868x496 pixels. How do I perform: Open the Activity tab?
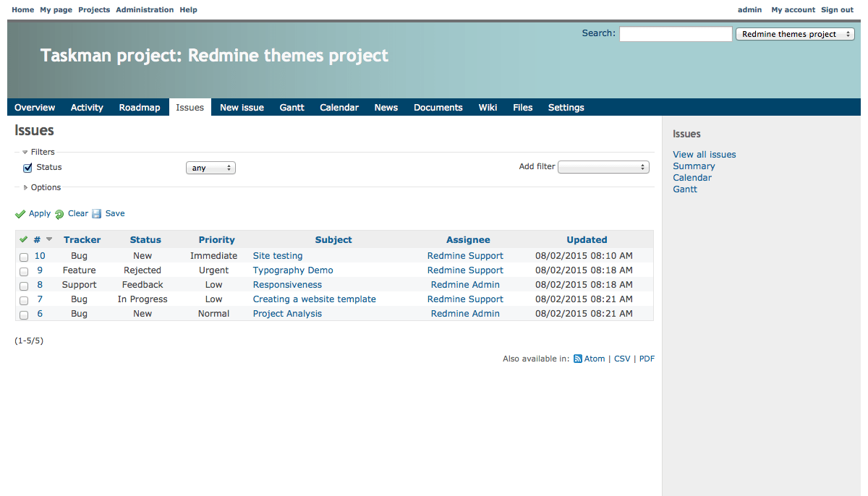(x=87, y=108)
